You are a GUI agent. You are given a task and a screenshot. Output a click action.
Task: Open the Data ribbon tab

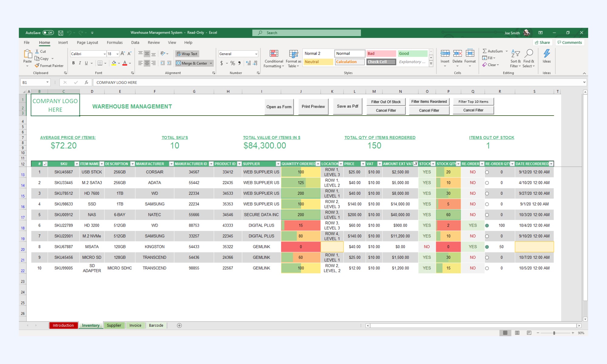tap(135, 42)
